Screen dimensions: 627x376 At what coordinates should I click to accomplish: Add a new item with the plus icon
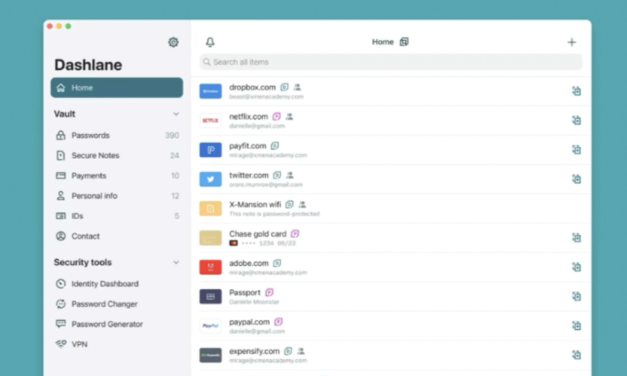pyautogui.click(x=572, y=42)
